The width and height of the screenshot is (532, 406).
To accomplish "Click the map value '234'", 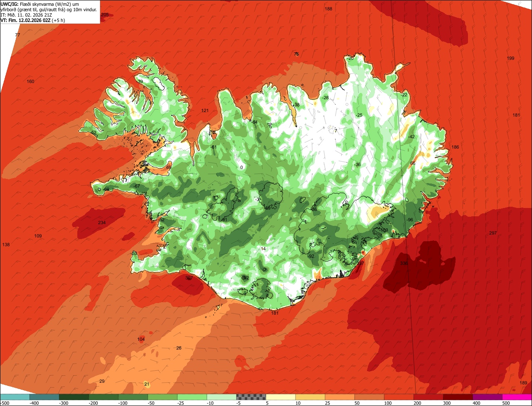I will (x=101, y=223).
